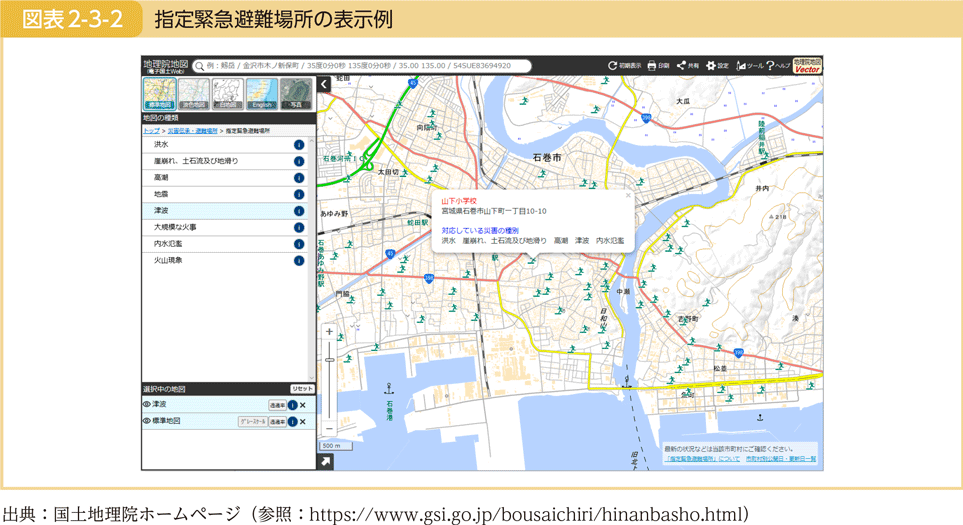Go to トップ breadcrumb link
The height and width of the screenshot is (525, 963).
[151, 131]
